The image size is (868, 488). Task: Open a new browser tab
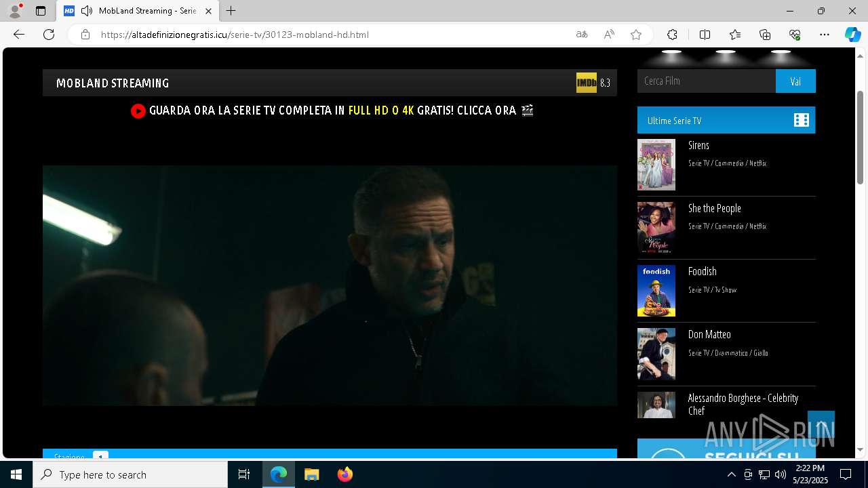pyautogui.click(x=231, y=11)
